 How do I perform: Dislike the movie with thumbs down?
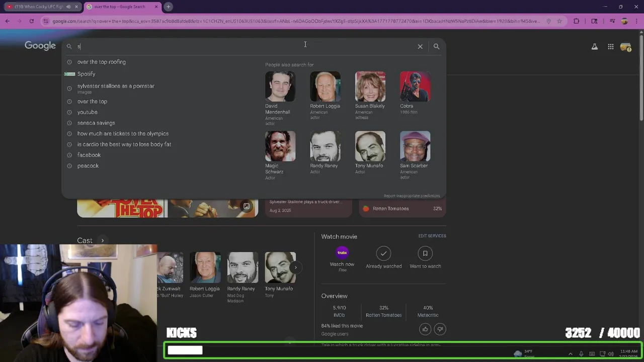tap(440, 329)
